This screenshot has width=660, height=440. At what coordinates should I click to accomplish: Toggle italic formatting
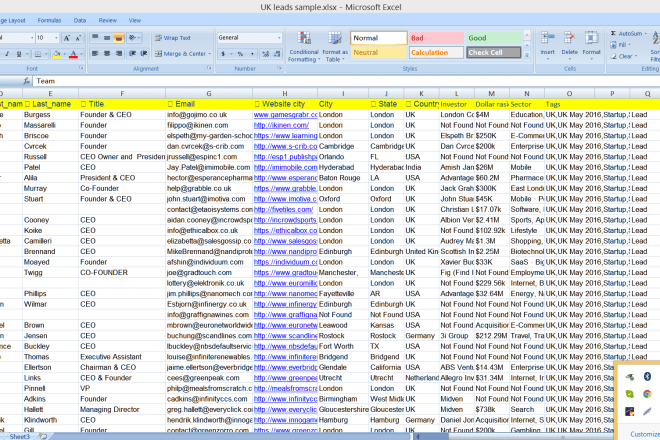[7, 54]
